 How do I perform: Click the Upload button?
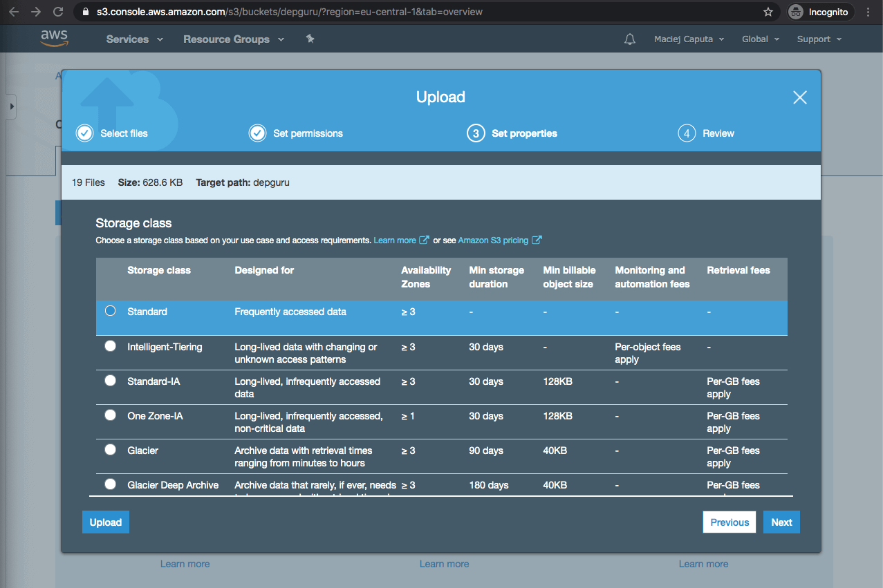click(106, 522)
